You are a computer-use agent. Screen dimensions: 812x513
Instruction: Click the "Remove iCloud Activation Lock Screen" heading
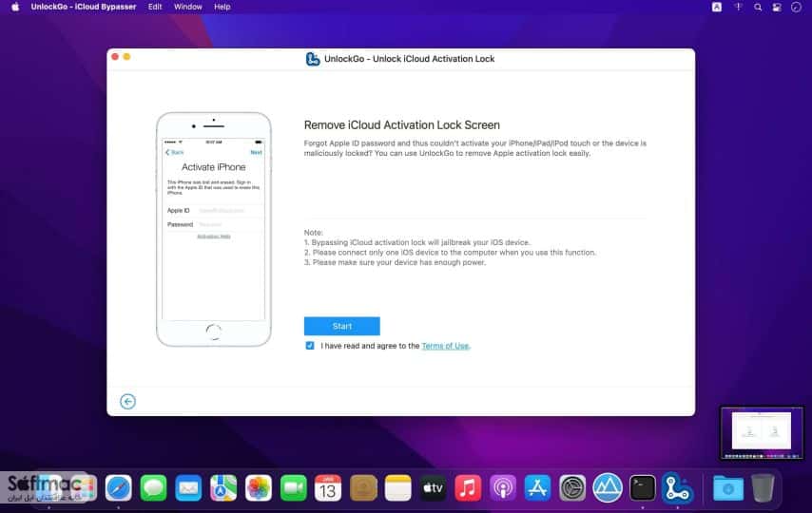tap(402, 125)
